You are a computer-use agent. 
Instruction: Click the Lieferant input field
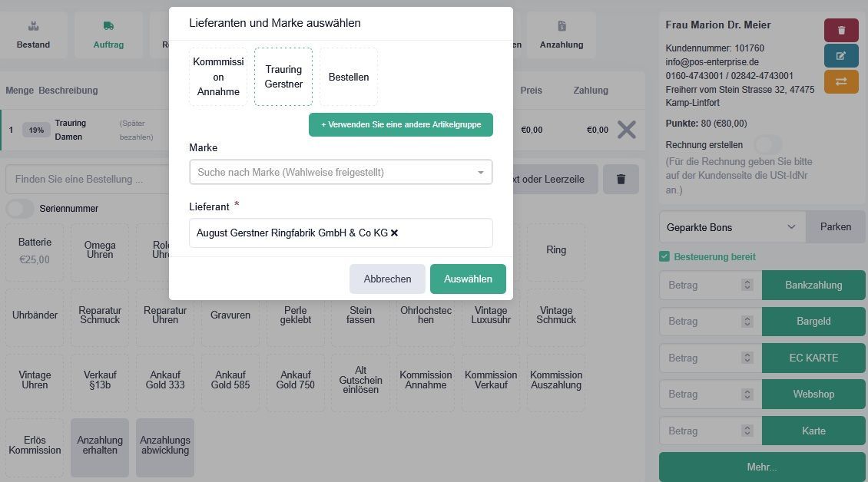pos(340,233)
